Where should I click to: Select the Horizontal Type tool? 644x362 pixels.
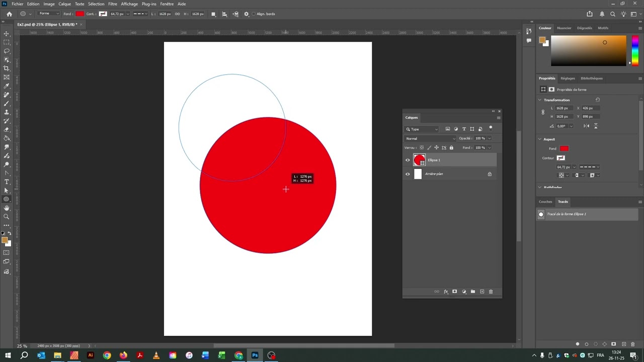(7, 182)
